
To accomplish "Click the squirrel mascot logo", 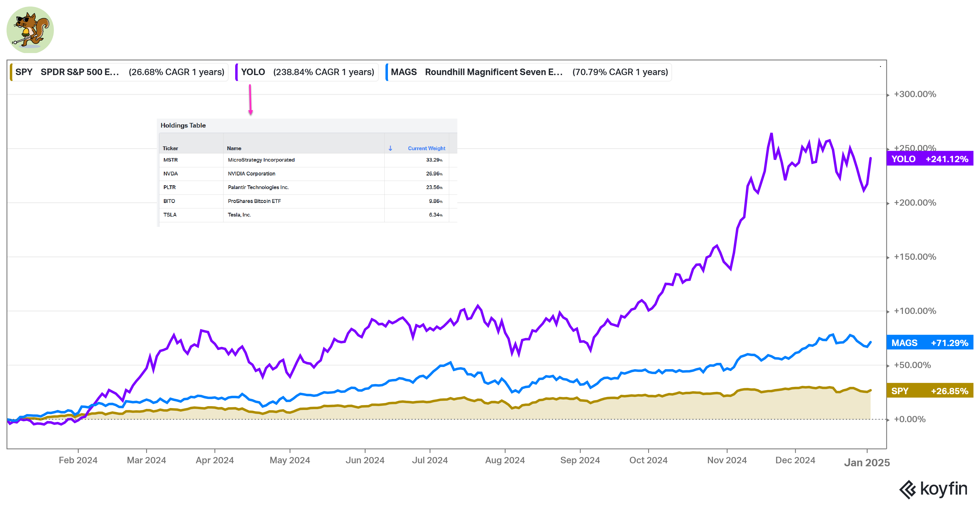I will tap(30, 30).
